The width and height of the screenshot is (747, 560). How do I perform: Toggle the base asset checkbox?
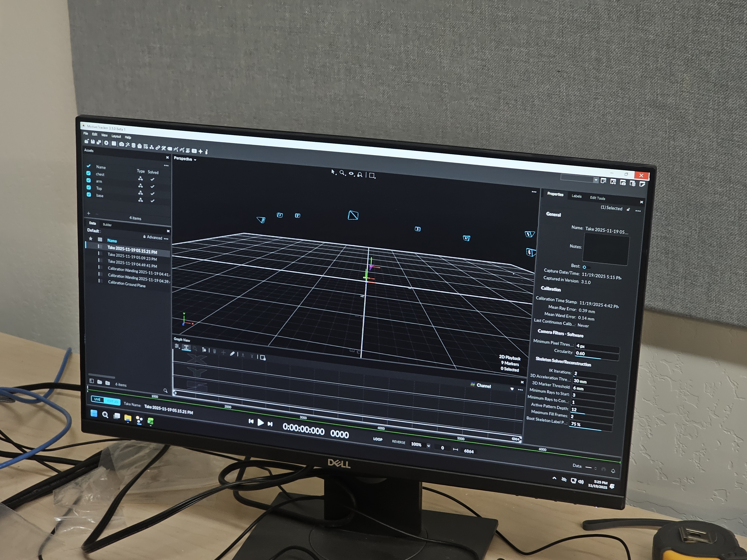point(89,195)
